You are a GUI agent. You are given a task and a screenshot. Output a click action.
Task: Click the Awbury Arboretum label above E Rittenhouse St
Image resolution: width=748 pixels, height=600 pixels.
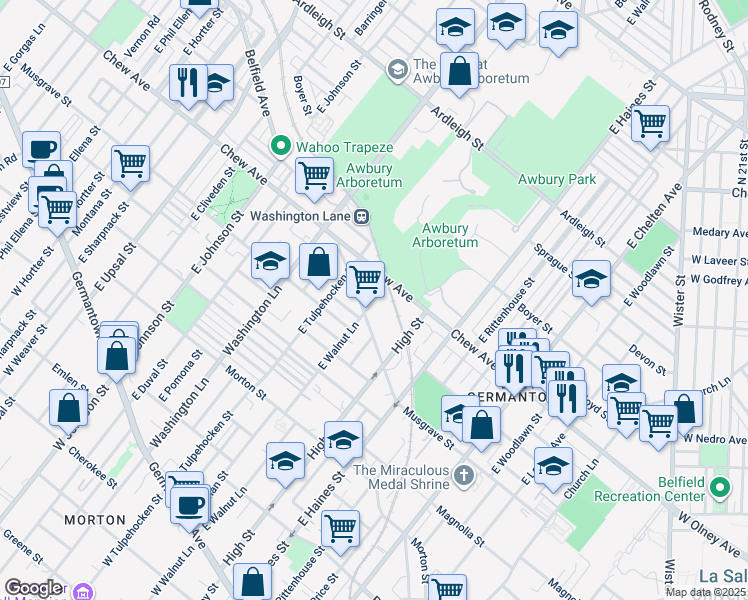tap(445, 235)
